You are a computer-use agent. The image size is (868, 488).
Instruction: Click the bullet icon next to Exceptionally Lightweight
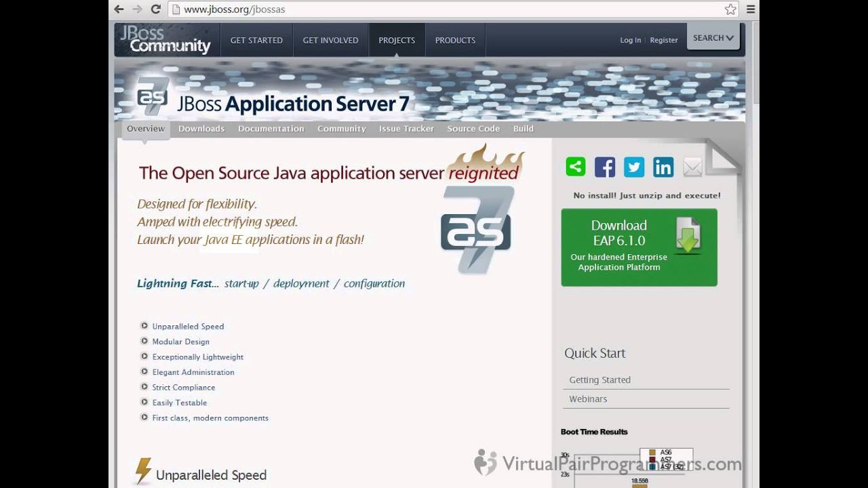coord(144,357)
